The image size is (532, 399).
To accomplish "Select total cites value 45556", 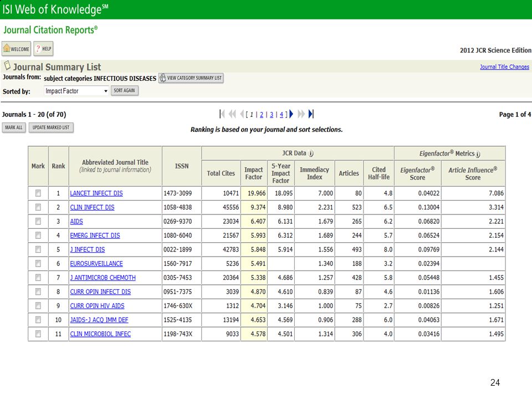I will (231, 207).
